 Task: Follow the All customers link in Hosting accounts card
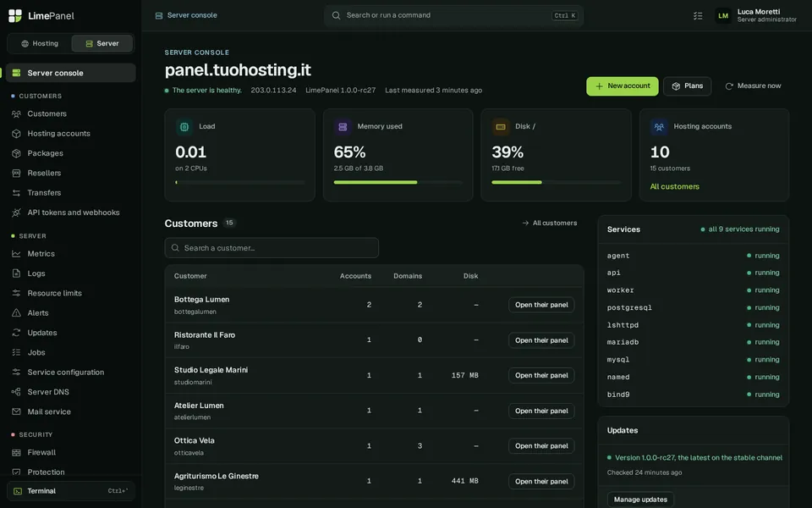point(674,186)
